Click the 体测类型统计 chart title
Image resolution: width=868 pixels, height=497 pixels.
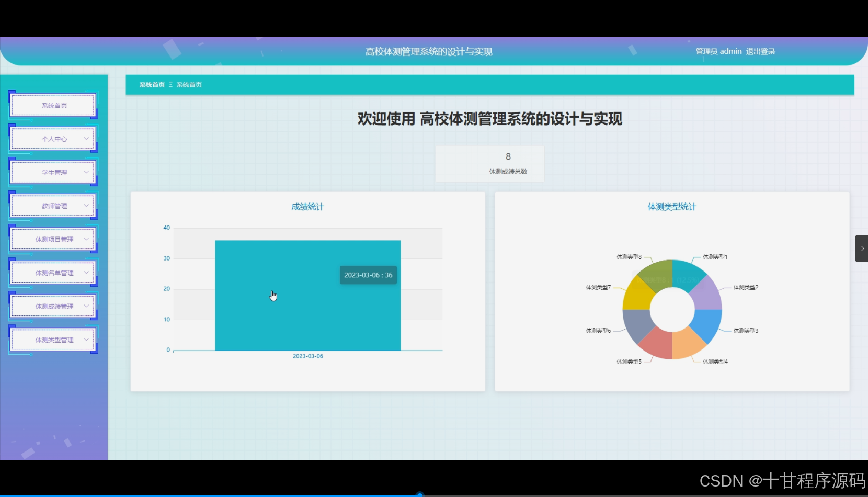click(672, 207)
